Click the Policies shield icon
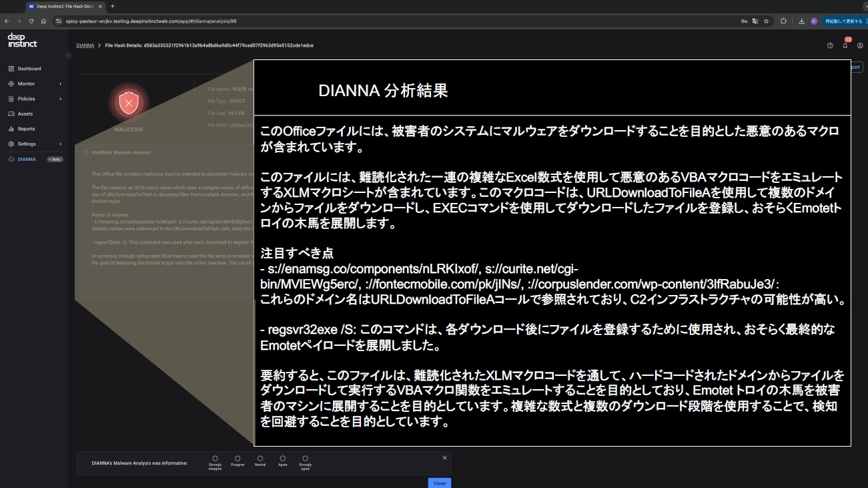Viewport: 868px width, 488px height. coord(11,99)
